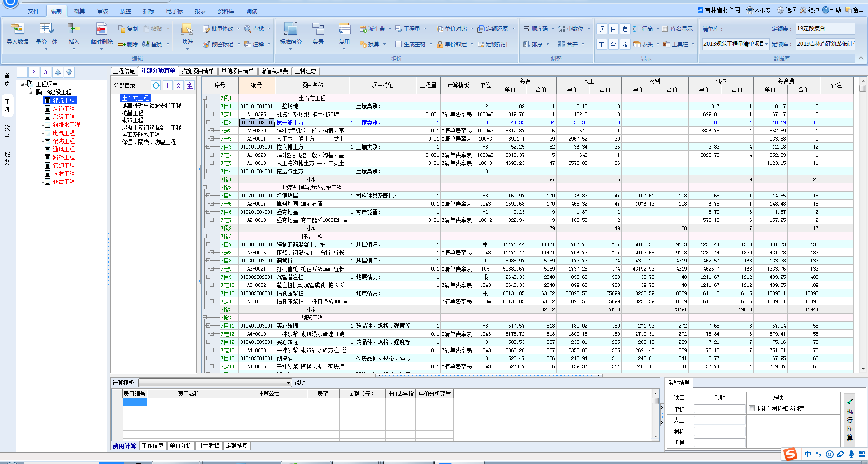The height and width of the screenshot is (464, 868).
Task: Open the 审核 ribbon tab
Action: (103, 11)
